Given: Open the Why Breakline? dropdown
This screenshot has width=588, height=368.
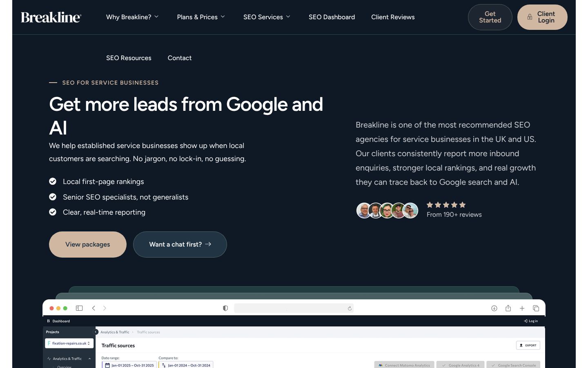Looking at the screenshot, I should (x=132, y=17).
